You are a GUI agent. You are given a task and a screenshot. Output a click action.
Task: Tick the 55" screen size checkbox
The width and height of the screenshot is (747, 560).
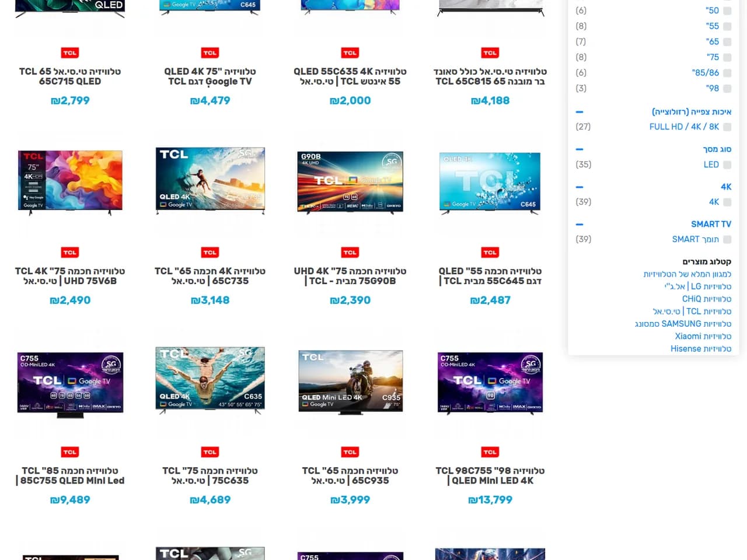point(727,26)
